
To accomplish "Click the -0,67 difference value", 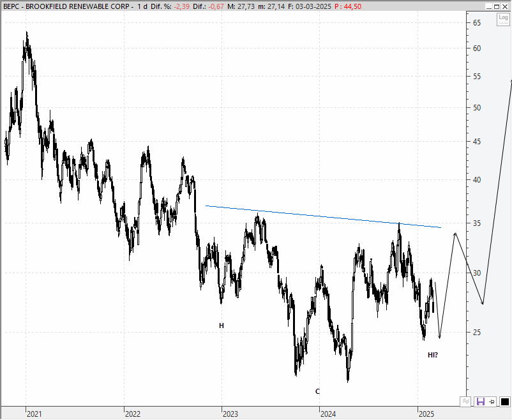I will [x=216, y=6].
